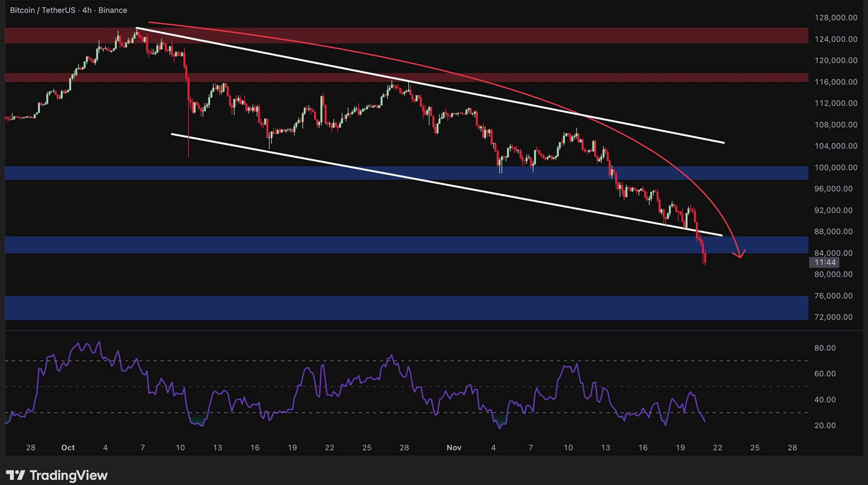This screenshot has width=868, height=485.
Task: Click the 128,000.00 price axis label
Action: point(836,18)
